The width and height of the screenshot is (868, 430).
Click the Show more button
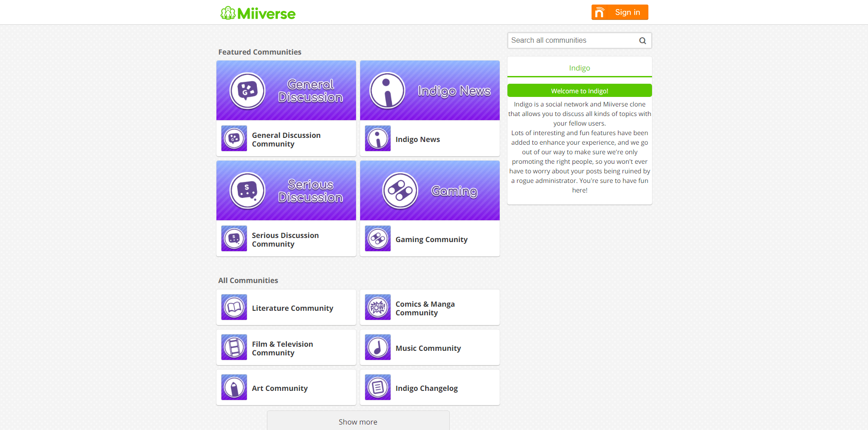coord(358,421)
